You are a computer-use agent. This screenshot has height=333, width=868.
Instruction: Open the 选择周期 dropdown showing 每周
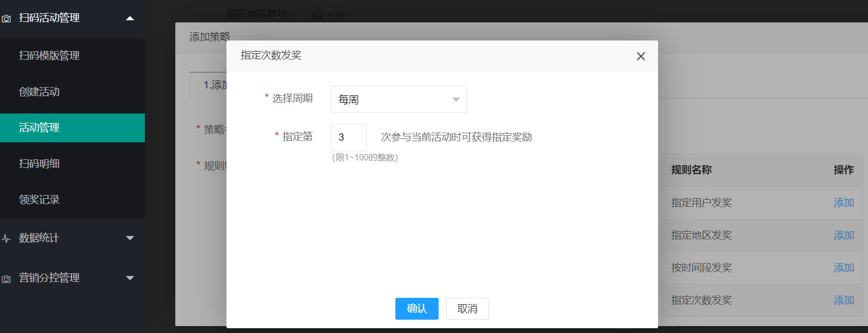[399, 99]
